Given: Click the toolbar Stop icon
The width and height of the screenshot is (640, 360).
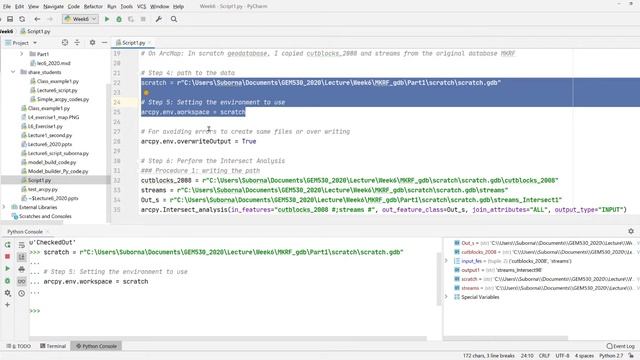Looking at the screenshot, I should [143, 19].
